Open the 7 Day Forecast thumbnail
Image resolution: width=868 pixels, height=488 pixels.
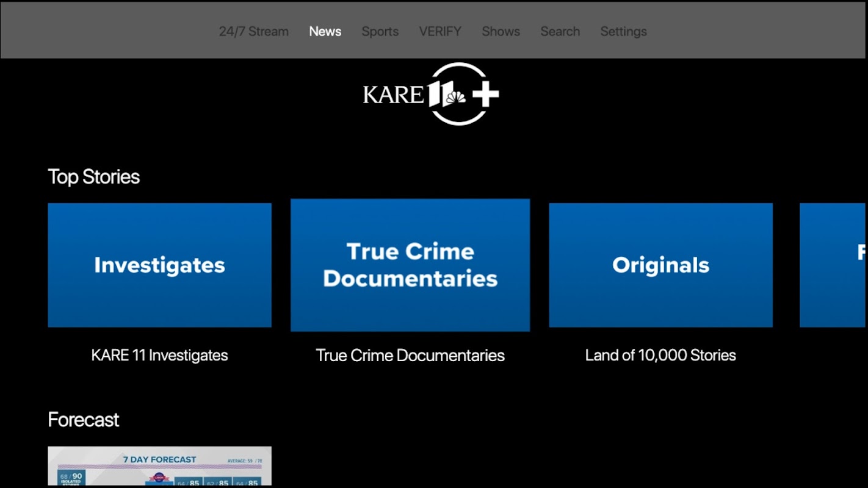[159, 467]
